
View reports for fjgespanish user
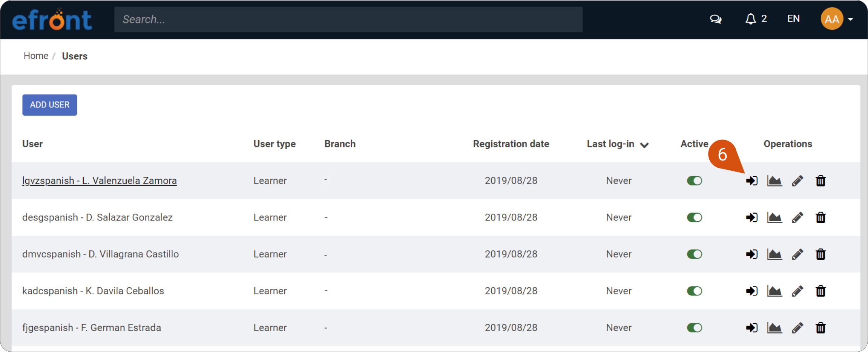[x=774, y=328]
